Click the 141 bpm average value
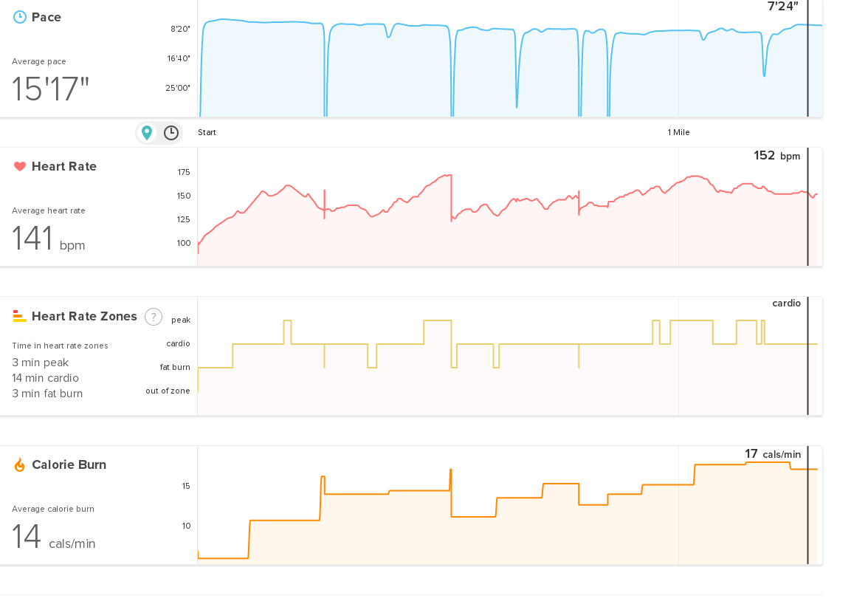Viewport: 868px width, 604px height. (48, 238)
